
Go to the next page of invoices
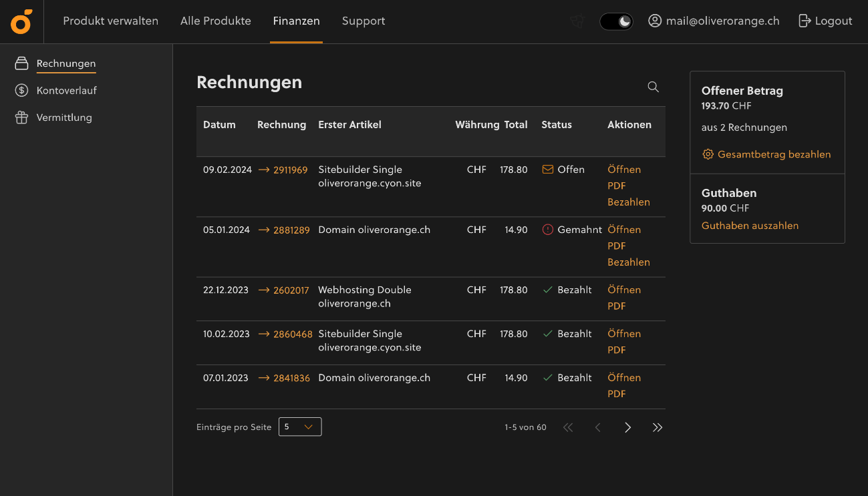tap(627, 427)
